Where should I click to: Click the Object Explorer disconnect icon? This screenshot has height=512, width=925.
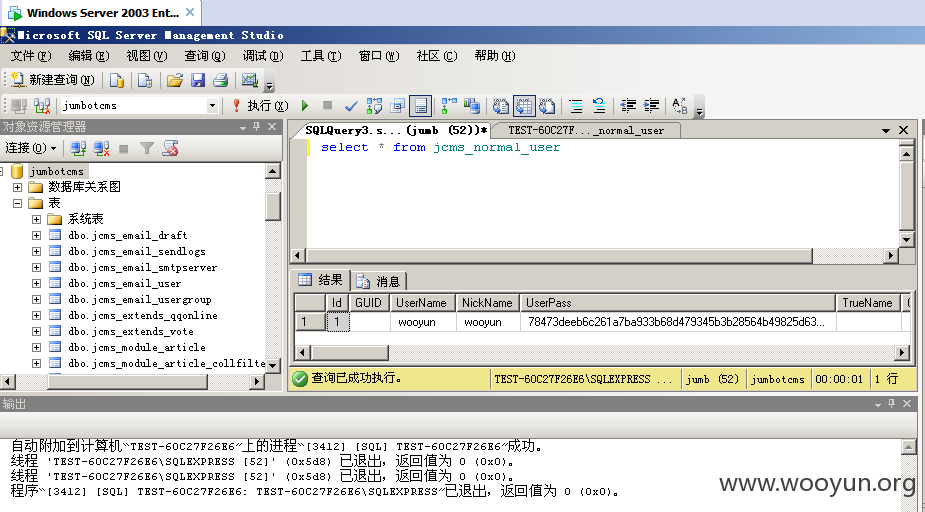point(101,149)
